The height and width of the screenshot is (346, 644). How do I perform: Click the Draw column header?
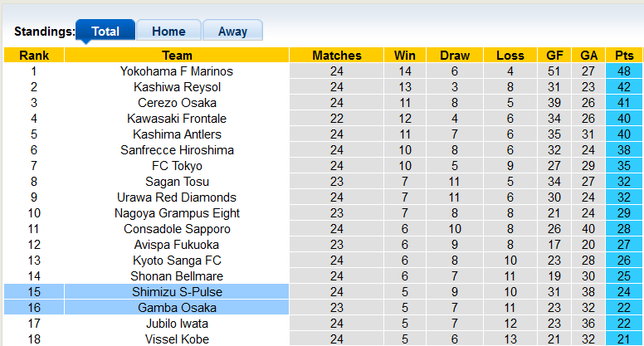click(x=455, y=56)
